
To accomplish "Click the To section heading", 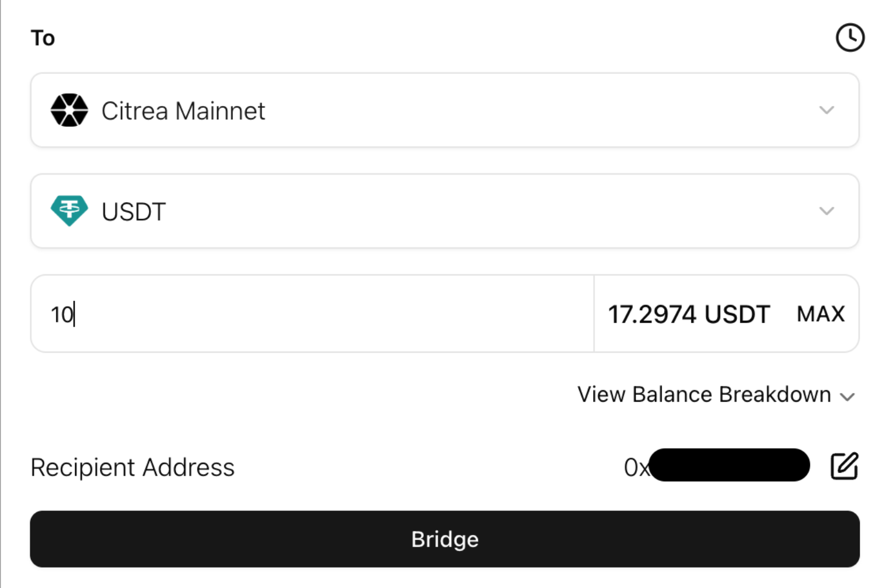I will tap(42, 38).
